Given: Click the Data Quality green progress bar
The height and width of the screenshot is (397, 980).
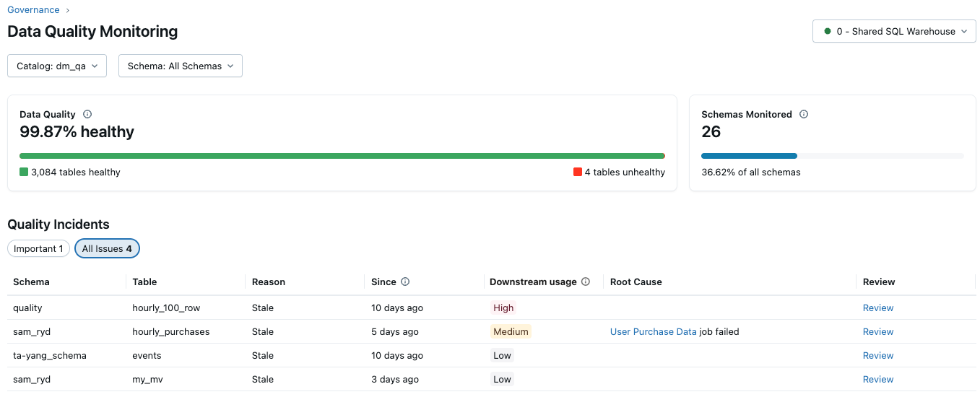Looking at the screenshot, I should pos(341,155).
